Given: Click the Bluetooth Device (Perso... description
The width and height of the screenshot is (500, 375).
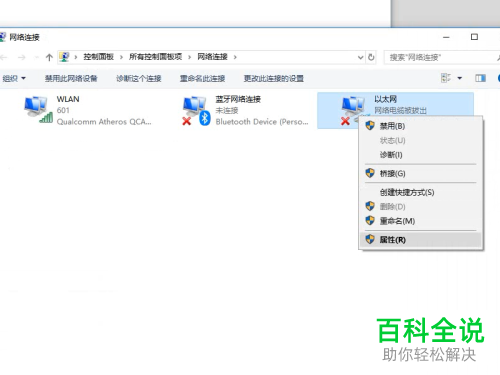Looking at the screenshot, I should pyautogui.click(x=262, y=122).
